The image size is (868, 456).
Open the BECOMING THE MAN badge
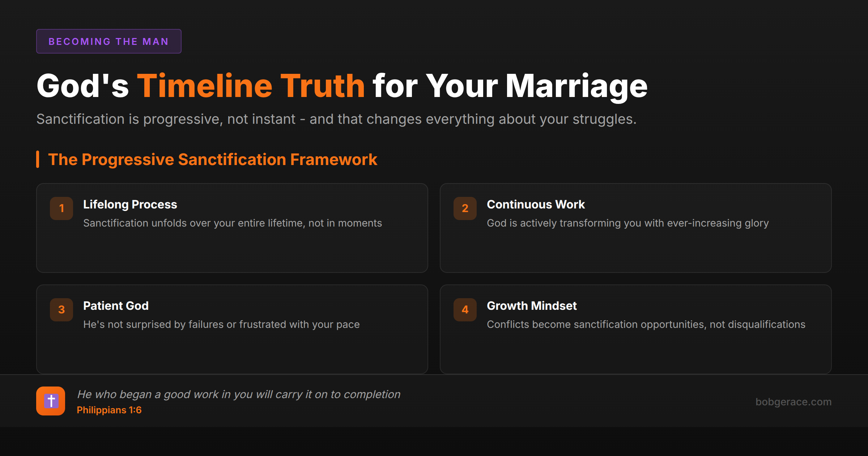109,41
